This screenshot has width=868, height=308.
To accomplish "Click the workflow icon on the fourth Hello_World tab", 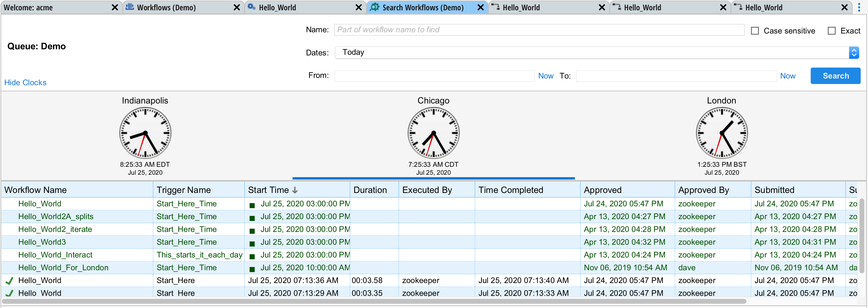I will click(x=495, y=7).
